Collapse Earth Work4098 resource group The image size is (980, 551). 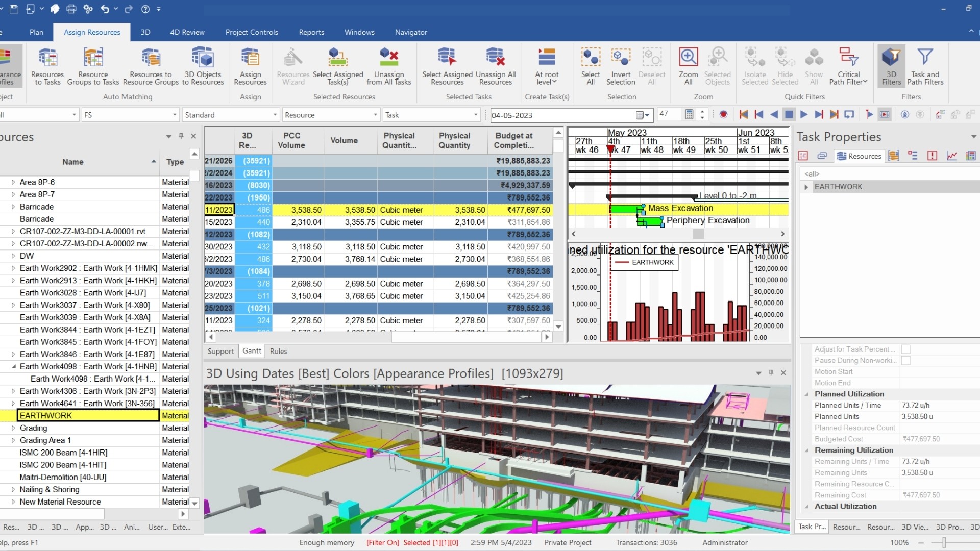pos(13,367)
